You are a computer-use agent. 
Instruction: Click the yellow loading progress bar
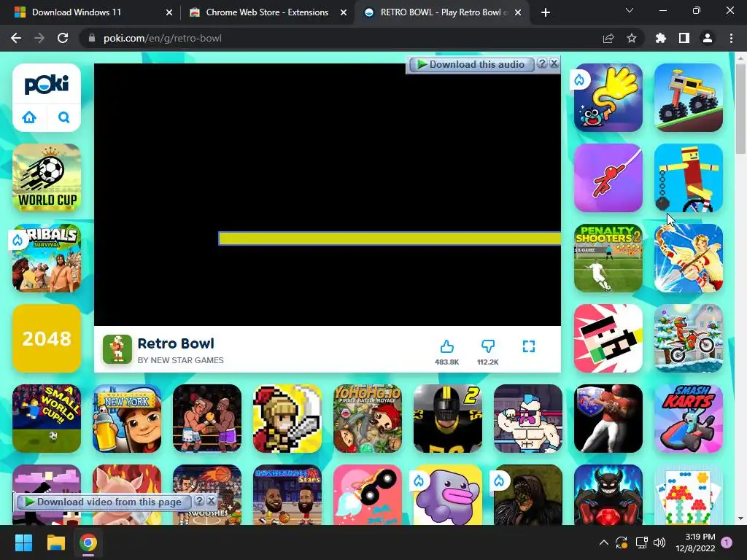click(x=390, y=238)
